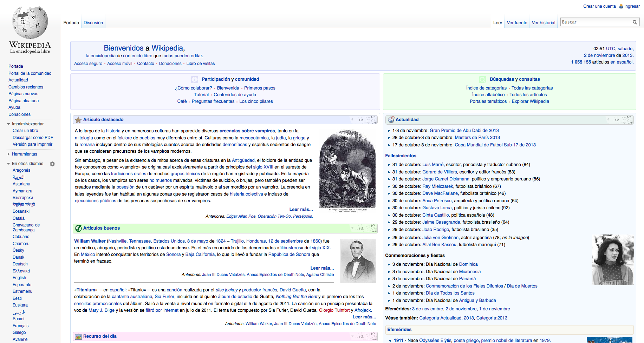Open the Ver historial tab
The image size is (644, 343).
pos(544,23)
